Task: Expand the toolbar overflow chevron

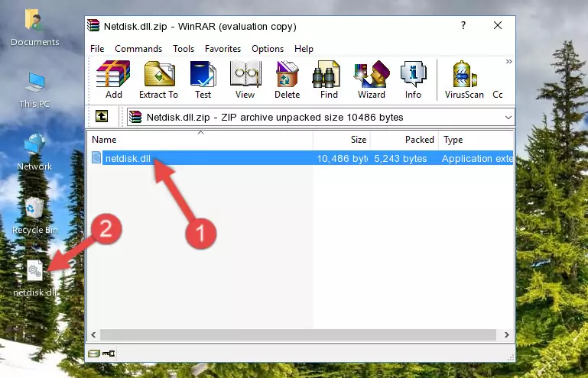Action: (x=509, y=61)
